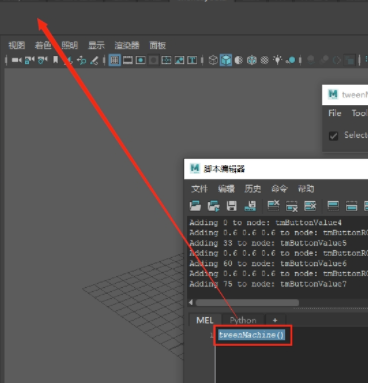The width and height of the screenshot is (368, 383).
Task: Open the 照明 viewport menu
Action: (70, 45)
